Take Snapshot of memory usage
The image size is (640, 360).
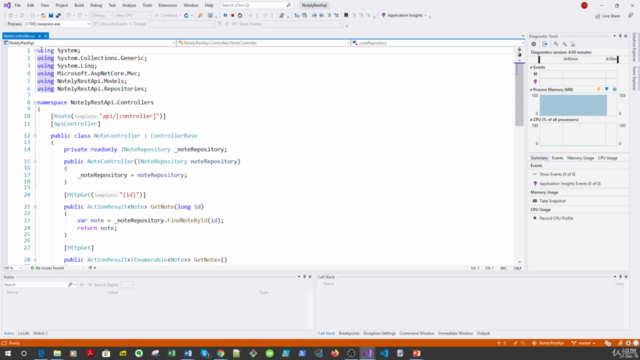click(x=549, y=201)
